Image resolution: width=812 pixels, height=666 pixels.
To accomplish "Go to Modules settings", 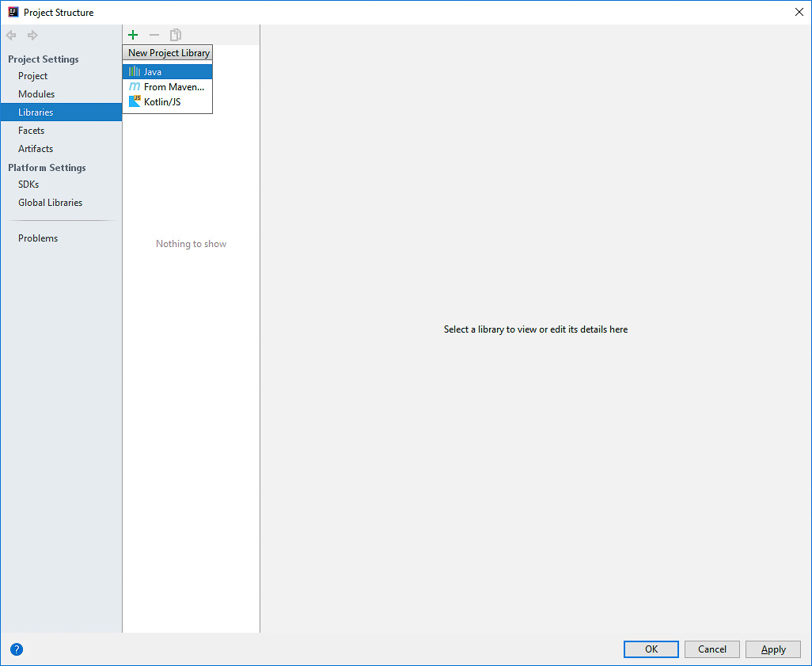I will tap(36, 94).
